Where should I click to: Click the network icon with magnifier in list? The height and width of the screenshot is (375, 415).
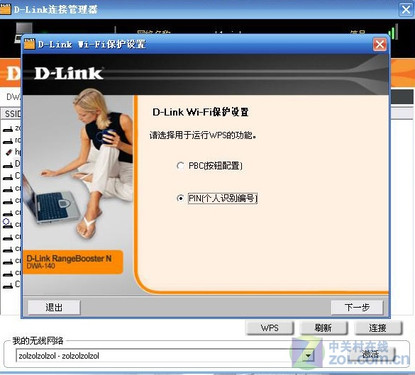pyautogui.click(x=7, y=223)
